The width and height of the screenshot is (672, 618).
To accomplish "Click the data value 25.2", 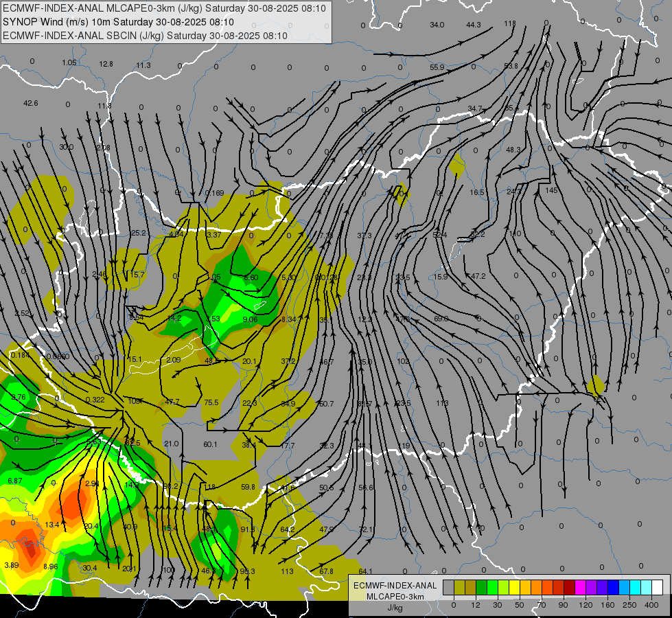I will 139,233.
